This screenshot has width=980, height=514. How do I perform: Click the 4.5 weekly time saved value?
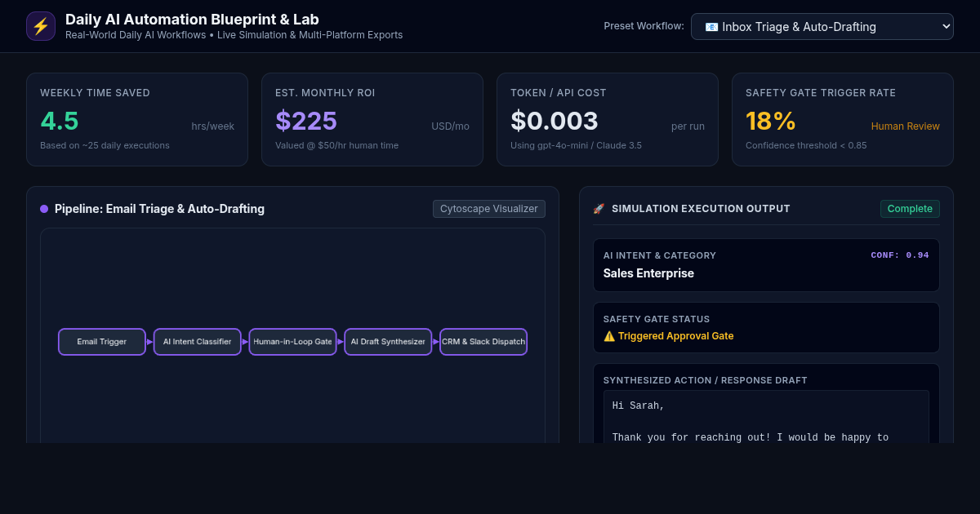point(60,121)
